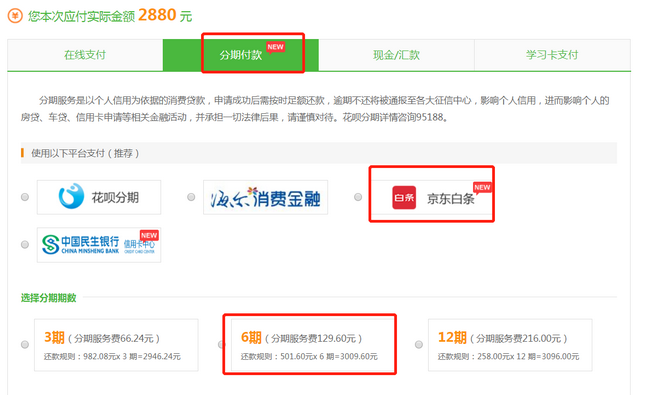Click the red JD Baitiao logo icon
Screen dimensions: 650x395
[404, 198]
